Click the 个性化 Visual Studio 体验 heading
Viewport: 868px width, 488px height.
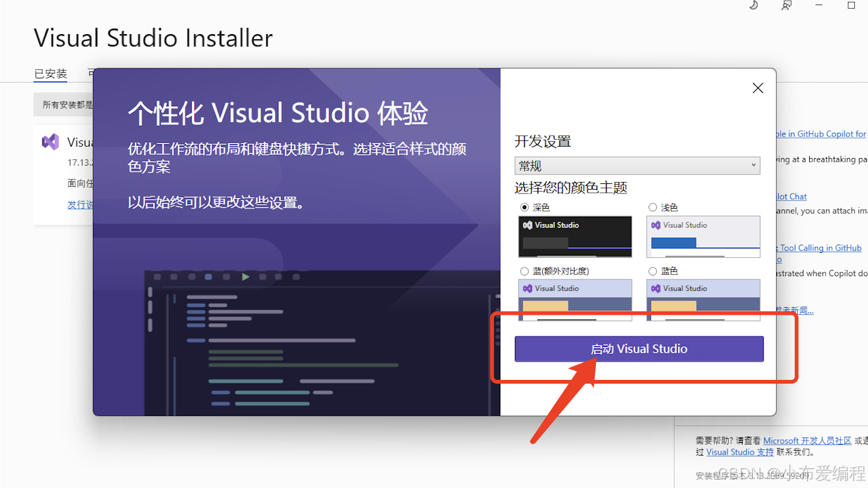(x=278, y=114)
